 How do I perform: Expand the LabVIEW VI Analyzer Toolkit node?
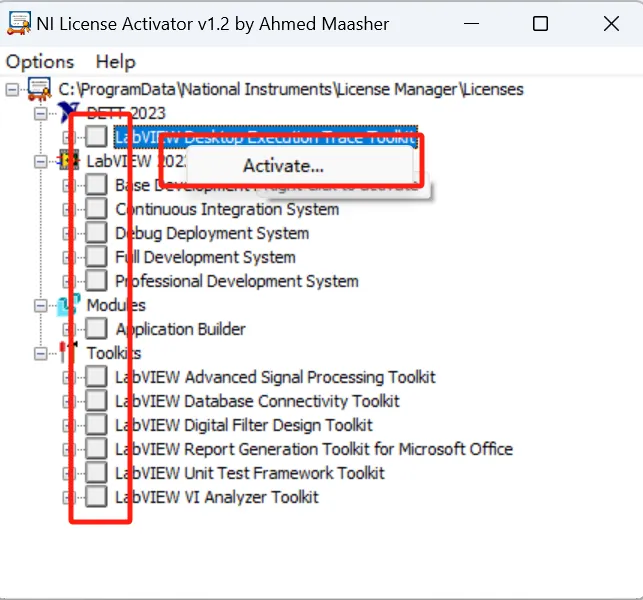67,497
